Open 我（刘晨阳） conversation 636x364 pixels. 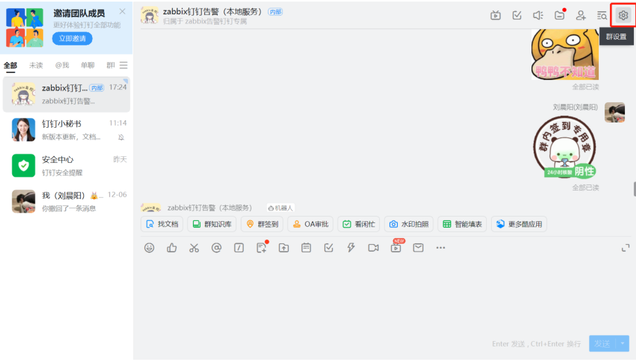[x=67, y=202]
